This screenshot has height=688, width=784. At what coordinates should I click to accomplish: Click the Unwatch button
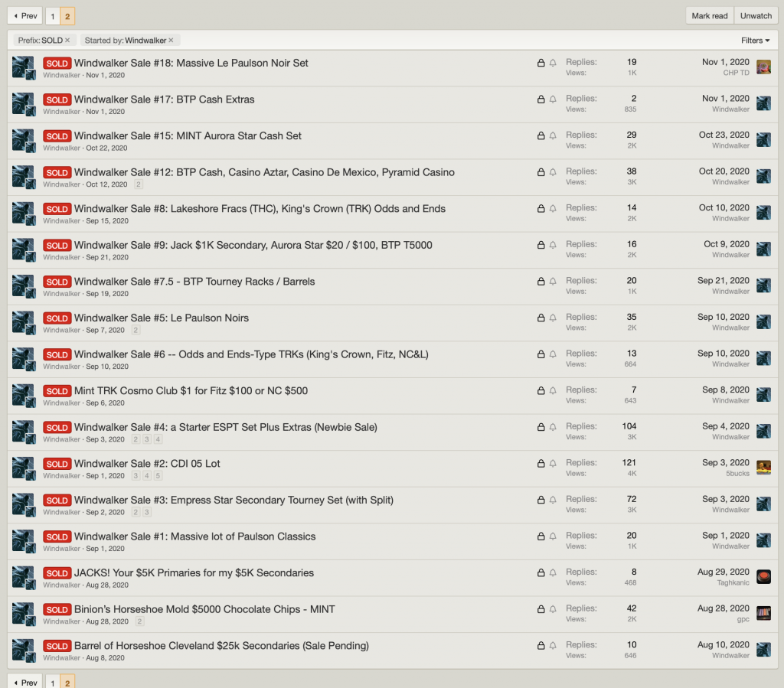click(x=756, y=16)
